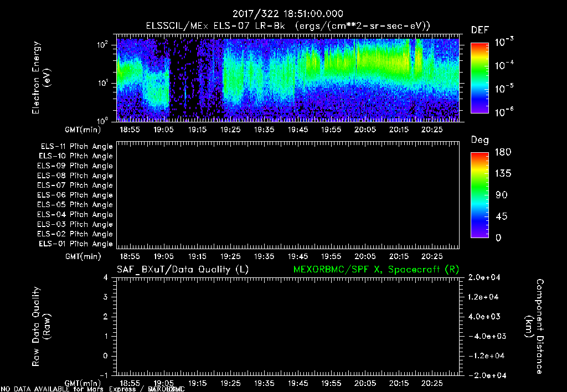Click the SAF_BXuT/Data Quality (L) title
This screenshot has height=392, width=567.
click(x=183, y=270)
